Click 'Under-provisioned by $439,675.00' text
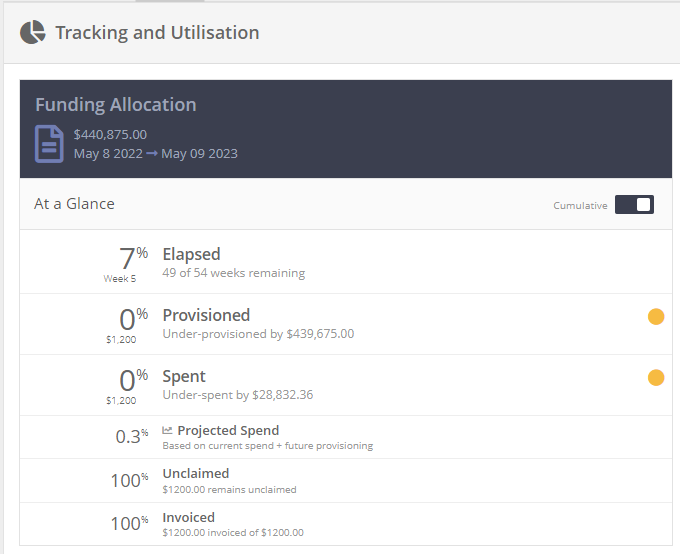The image size is (680, 554). (258, 334)
